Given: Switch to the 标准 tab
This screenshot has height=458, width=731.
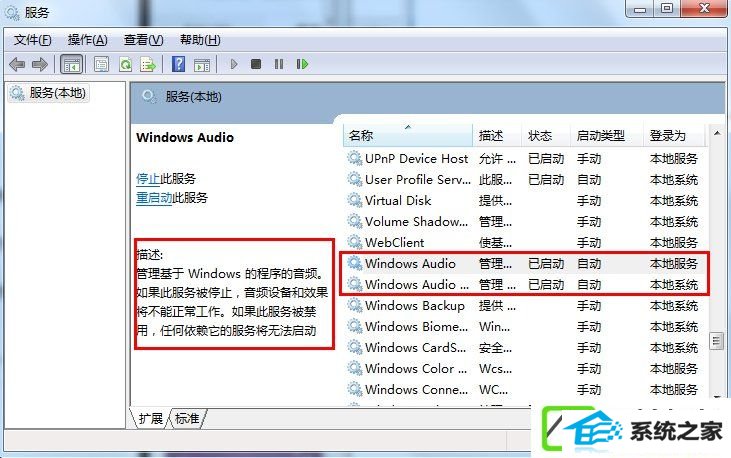Looking at the screenshot, I should [x=187, y=418].
